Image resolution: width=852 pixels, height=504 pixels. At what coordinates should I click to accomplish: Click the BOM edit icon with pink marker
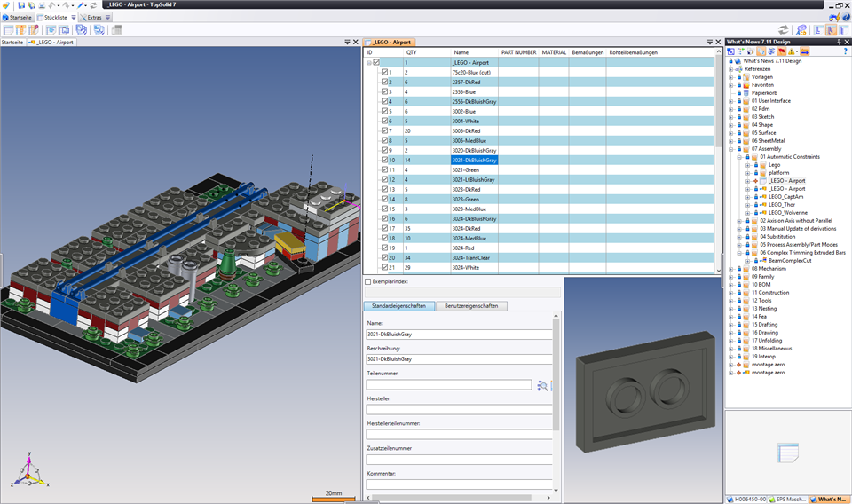34,30
